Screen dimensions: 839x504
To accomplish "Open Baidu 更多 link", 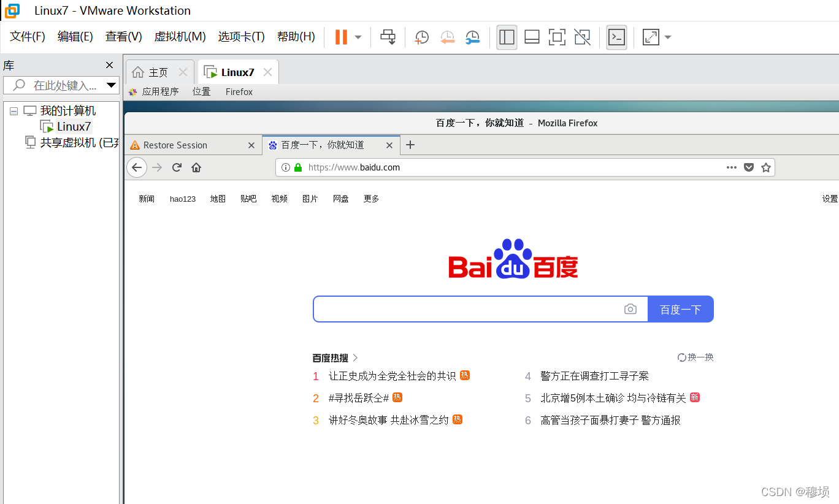I will click(372, 199).
